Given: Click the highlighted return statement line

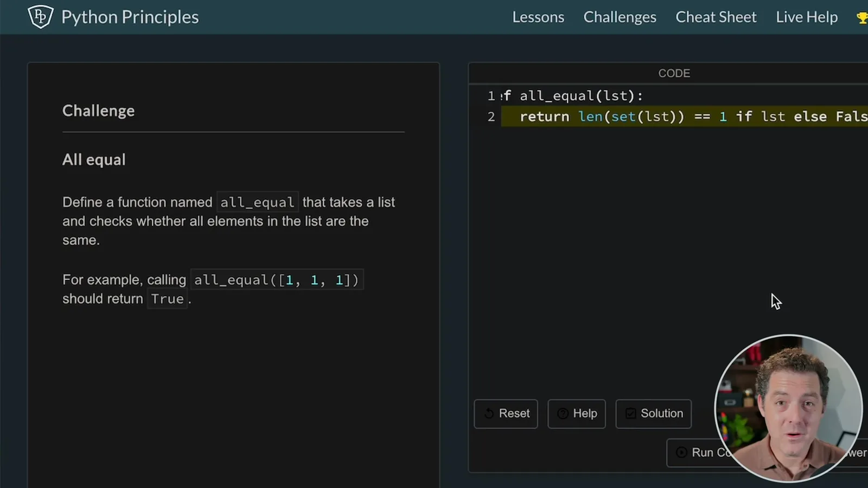Looking at the screenshot, I should click(685, 117).
